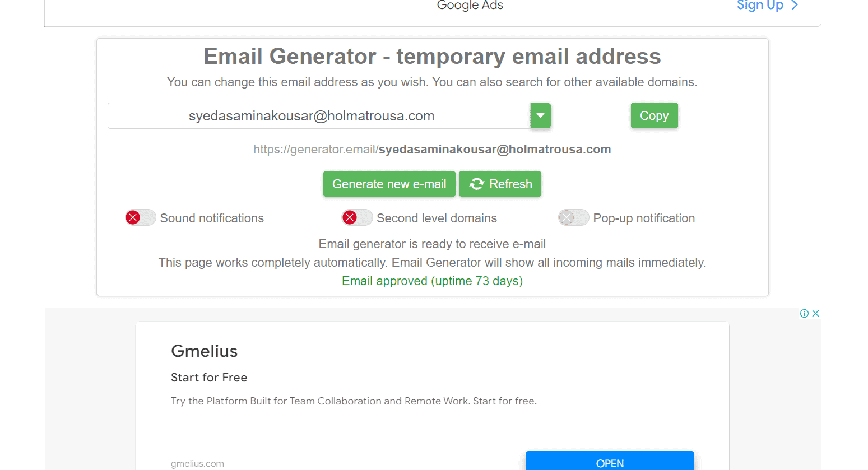
Task: Click the Google Ads label
Action: click(x=470, y=6)
